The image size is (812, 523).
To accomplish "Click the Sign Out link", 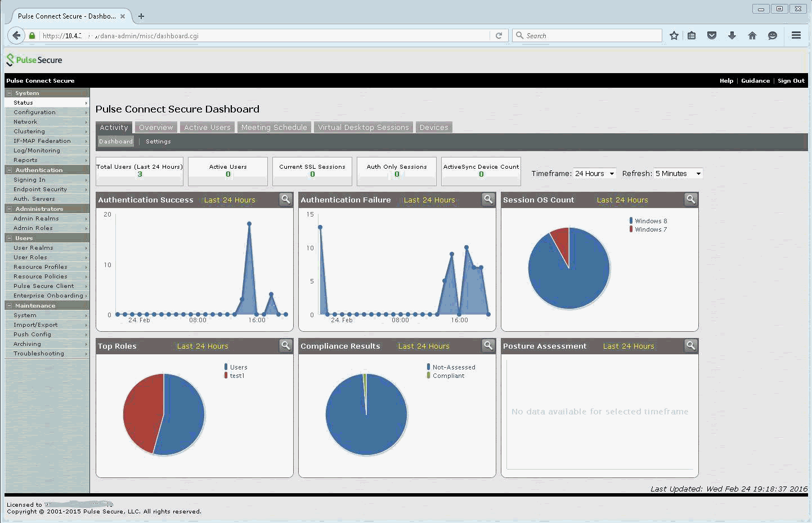I will [x=791, y=81].
